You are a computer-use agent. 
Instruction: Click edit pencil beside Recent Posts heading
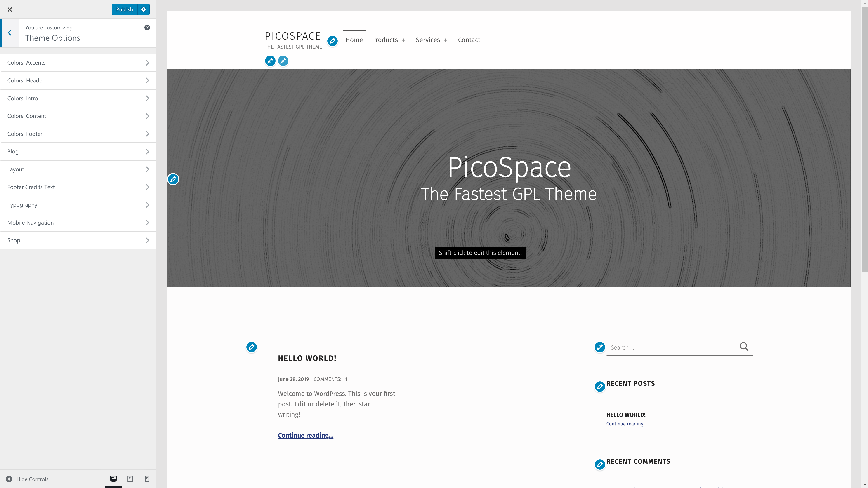(x=600, y=386)
